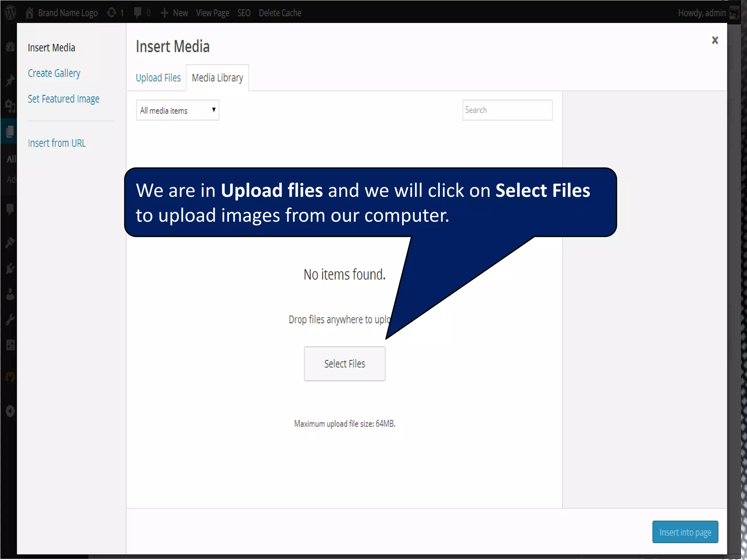The image size is (747, 560).
Task: Click the Pages icon in admin sidebar
Action: point(10,131)
